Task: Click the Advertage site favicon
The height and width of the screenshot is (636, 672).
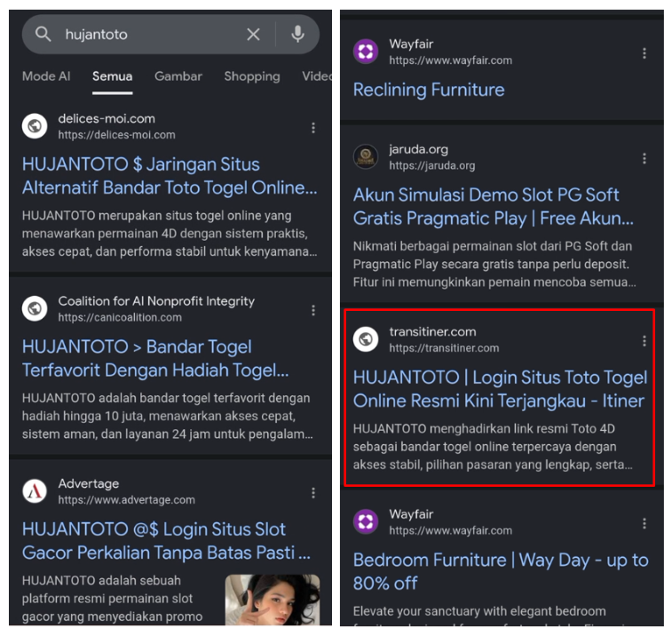Action: tap(35, 491)
